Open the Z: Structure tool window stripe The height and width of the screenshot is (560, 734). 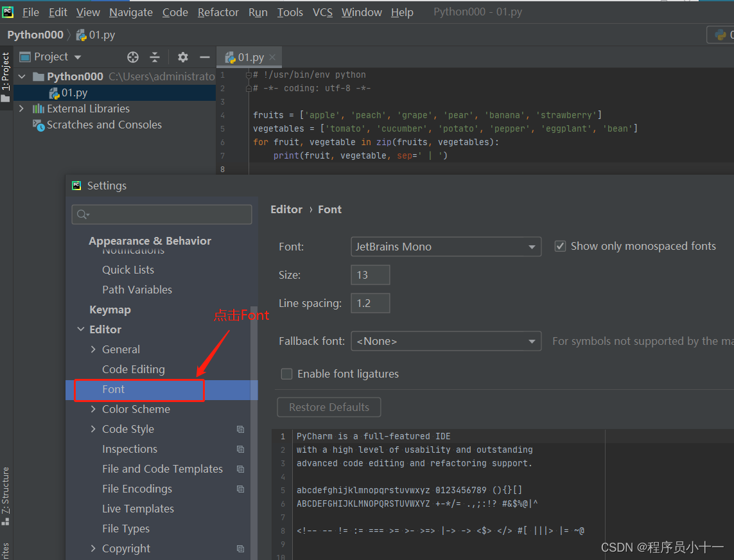tap(6, 496)
